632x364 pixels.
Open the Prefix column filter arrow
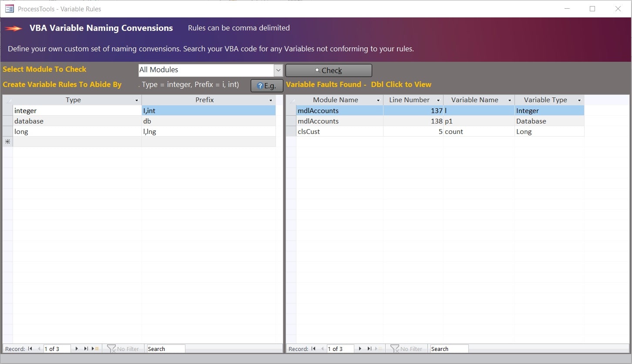pos(270,100)
